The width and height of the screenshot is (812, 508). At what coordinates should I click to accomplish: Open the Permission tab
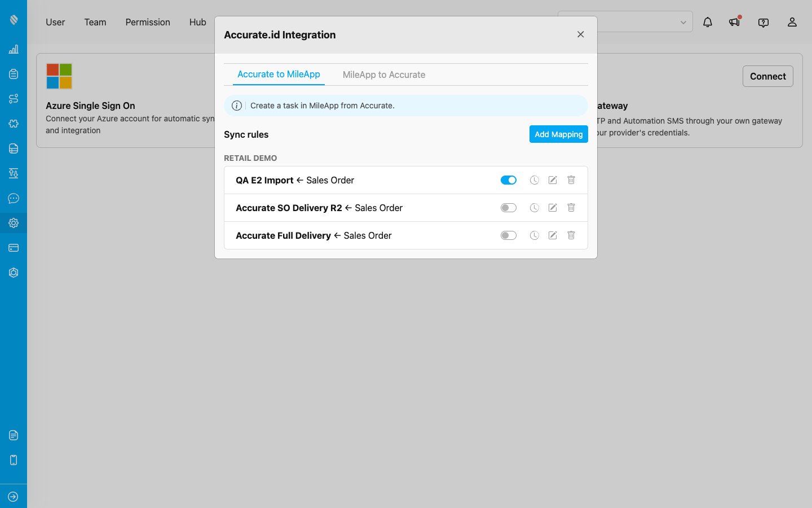(x=148, y=22)
